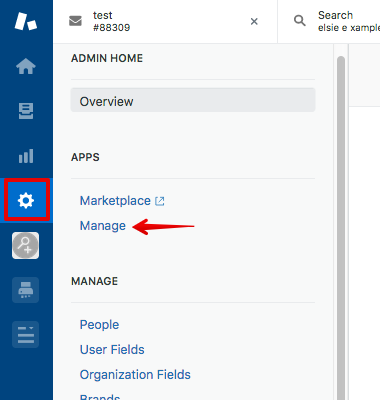Open the Home dashboard icon
The image size is (380, 400).
[26, 66]
